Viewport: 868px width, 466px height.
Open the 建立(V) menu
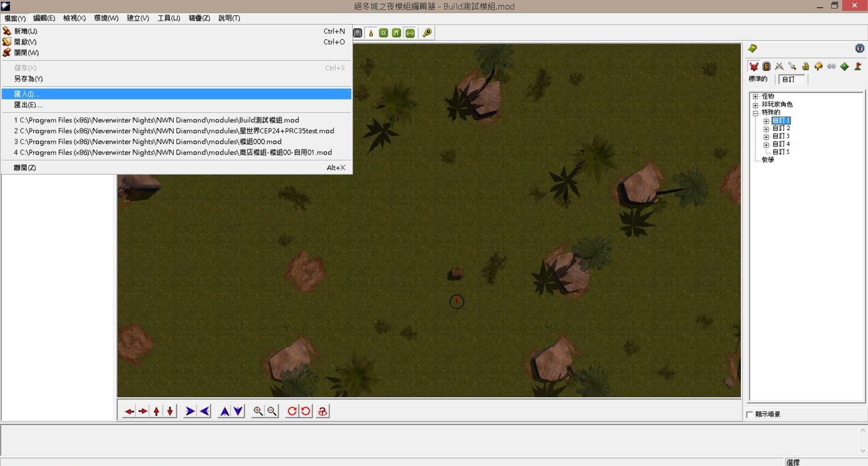coord(138,18)
